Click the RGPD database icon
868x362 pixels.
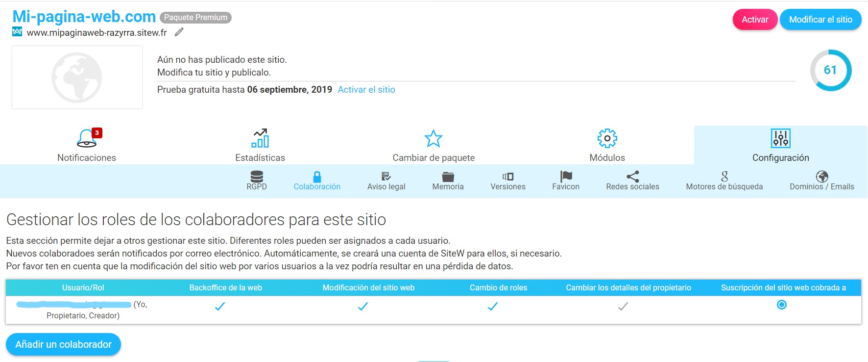(257, 176)
